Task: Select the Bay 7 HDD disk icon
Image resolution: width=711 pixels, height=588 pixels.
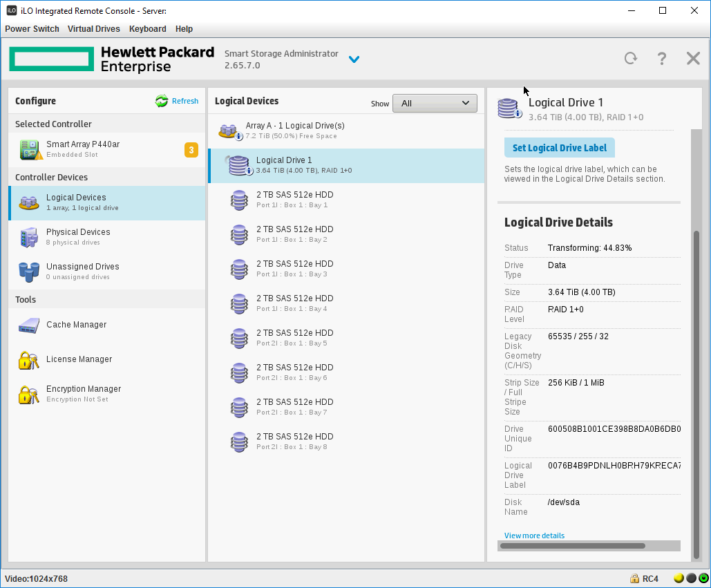Action: click(x=239, y=407)
